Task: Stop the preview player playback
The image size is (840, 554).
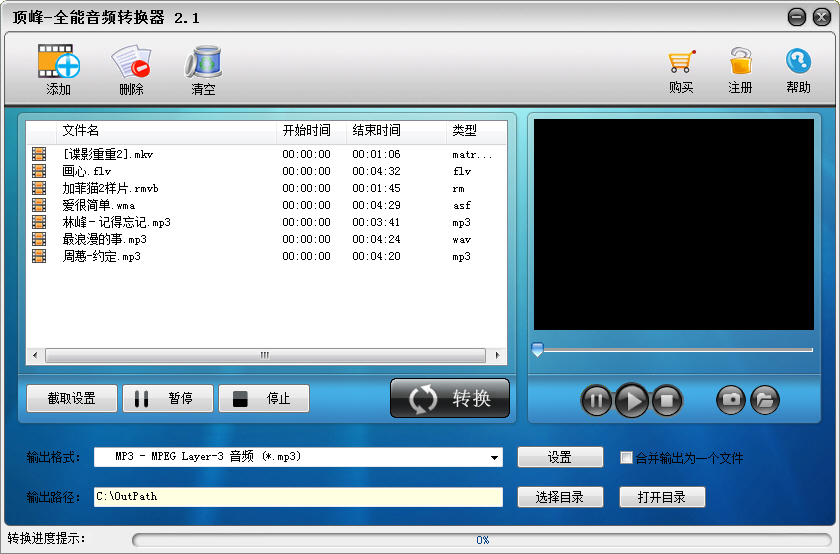Action: [x=667, y=401]
